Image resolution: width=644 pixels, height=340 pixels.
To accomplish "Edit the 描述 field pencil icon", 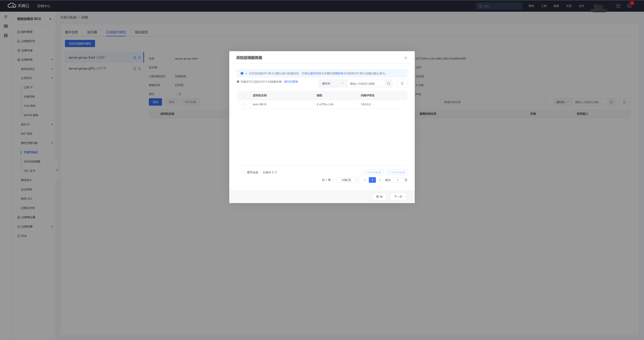I will (x=180, y=94).
